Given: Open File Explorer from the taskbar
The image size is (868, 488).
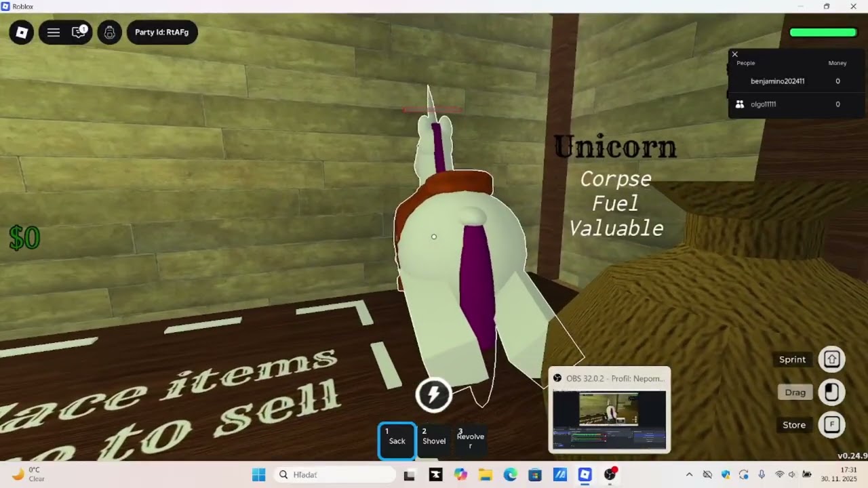Looking at the screenshot, I should pyautogui.click(x=486, y=474).
